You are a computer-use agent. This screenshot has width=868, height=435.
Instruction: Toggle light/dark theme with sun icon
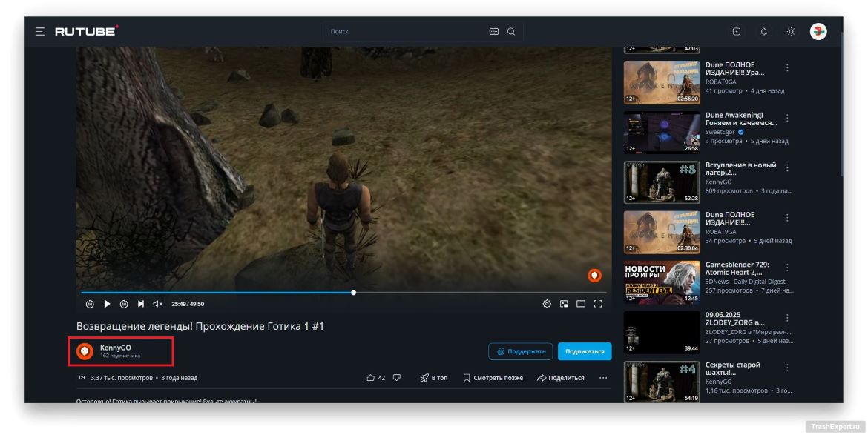pyautogui.click(x=791, y=31)
